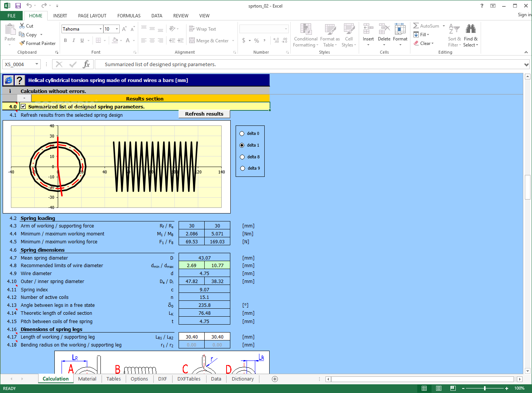Select the Format Painter tool

(37, 43)
